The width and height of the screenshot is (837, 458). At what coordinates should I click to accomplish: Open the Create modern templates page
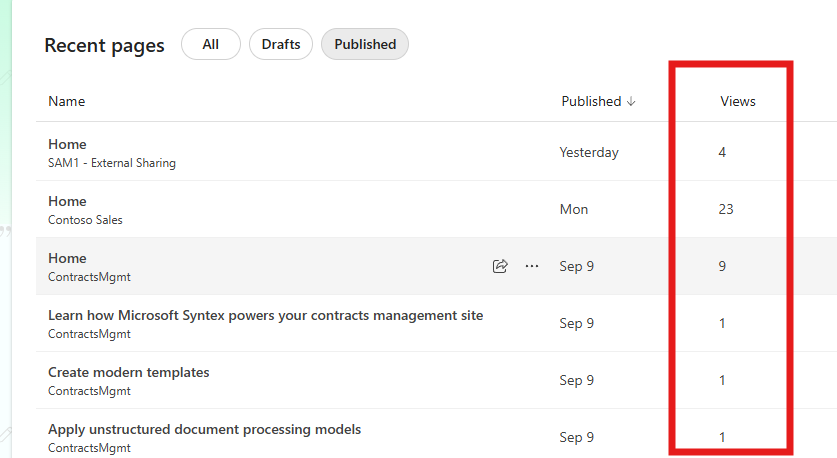129,372
